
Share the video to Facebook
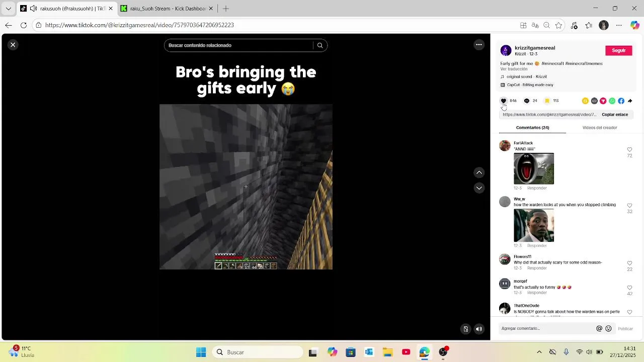[621, 101]
